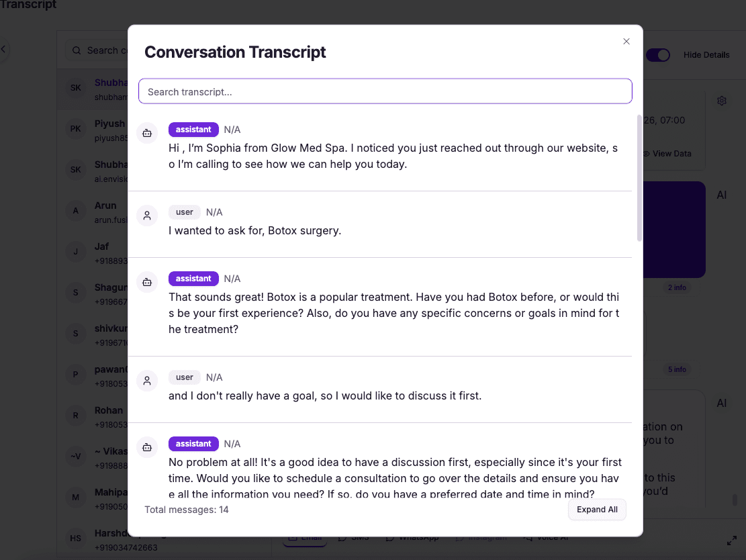Click the Search transcript input field

pyautogui.click(x=385, y=91)
